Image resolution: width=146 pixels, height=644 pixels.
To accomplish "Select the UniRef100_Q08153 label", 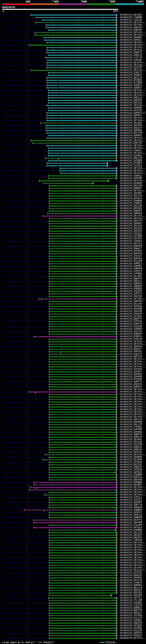I will pyautogui.click(x=131, y=231).
